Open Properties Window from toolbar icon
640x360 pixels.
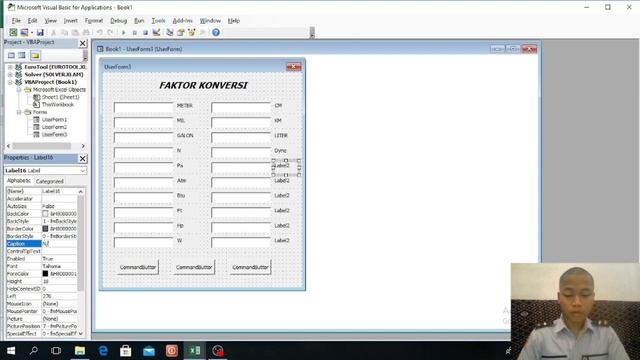click(180, 32)
